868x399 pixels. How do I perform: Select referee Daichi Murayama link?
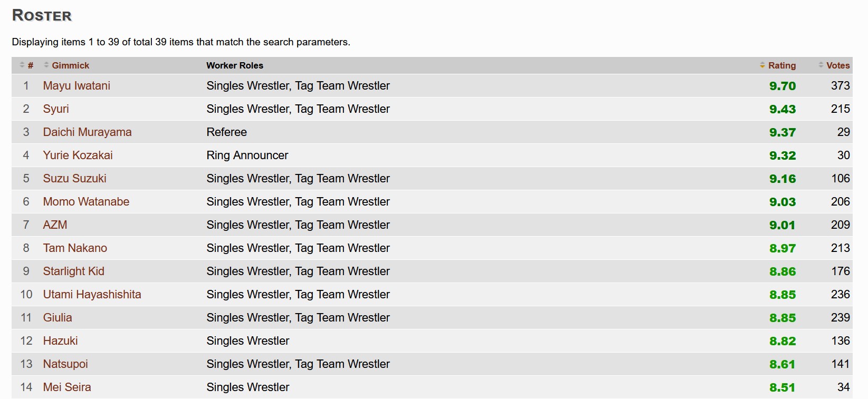(88, 132)
